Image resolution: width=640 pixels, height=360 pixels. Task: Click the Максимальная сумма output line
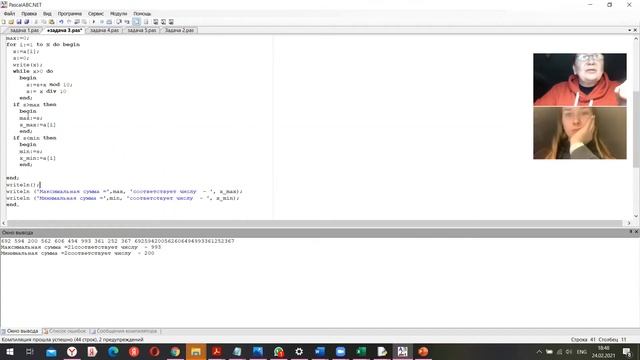[x=81, y=247]
